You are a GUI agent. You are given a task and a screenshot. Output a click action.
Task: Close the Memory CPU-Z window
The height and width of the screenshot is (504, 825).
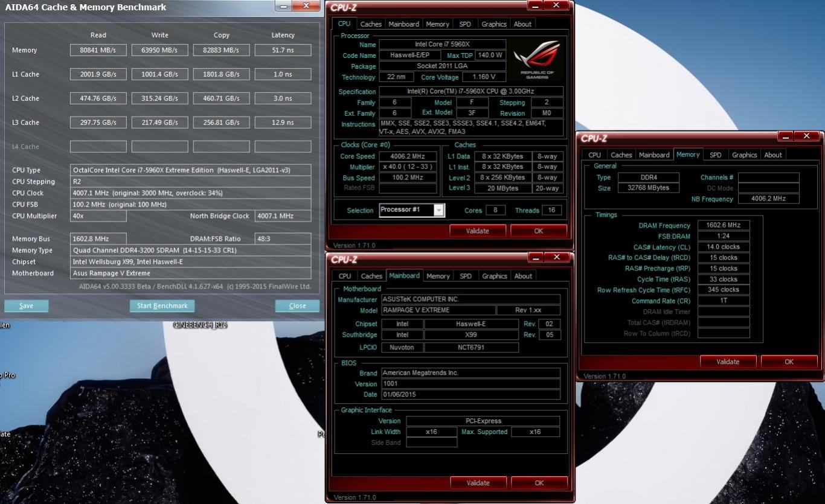pyautogui.click(x=806, y=136)
